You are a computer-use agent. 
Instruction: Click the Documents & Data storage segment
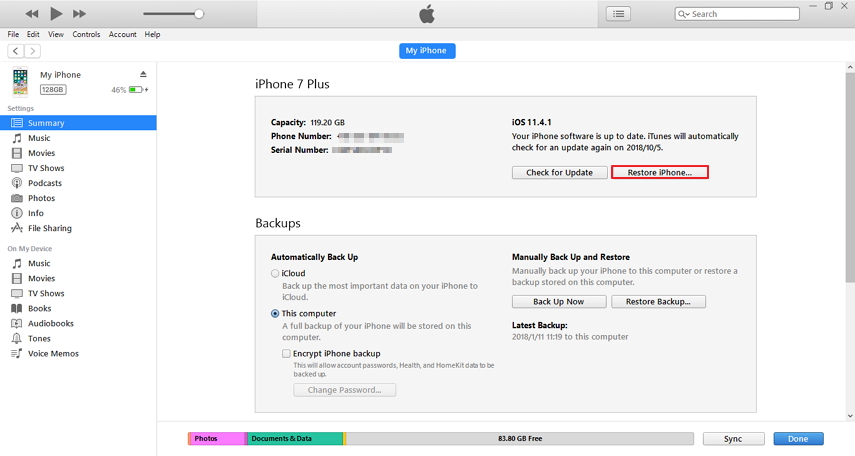tap(294, 439)
